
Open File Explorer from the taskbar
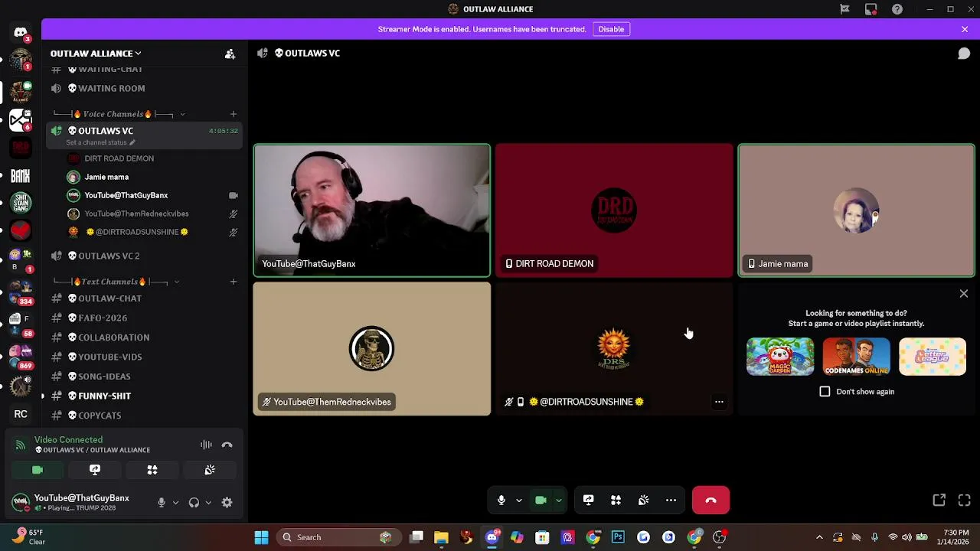pyautogui.click(x=441, y=537)
